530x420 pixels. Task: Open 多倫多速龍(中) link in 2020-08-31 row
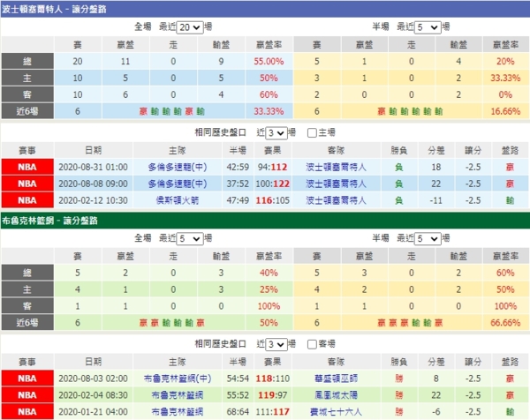point(178,167)
